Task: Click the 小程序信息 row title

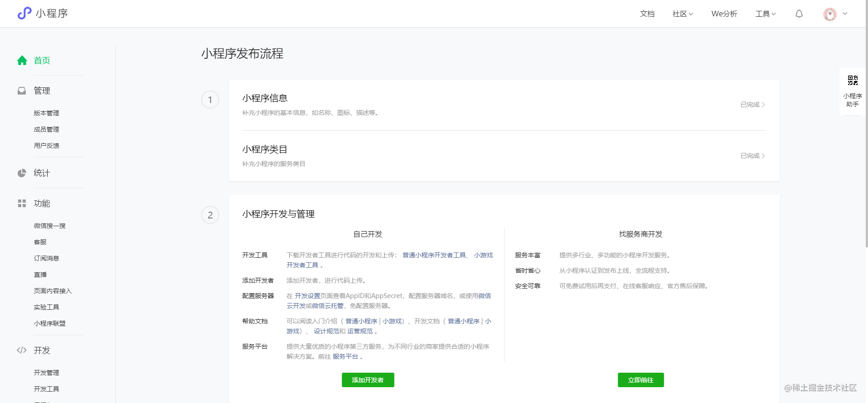Action: click(x=265, y=98)
